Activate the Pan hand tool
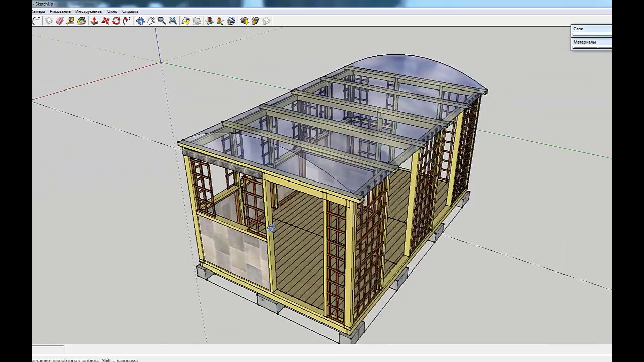The image size is (644, 362). point(151,21)
